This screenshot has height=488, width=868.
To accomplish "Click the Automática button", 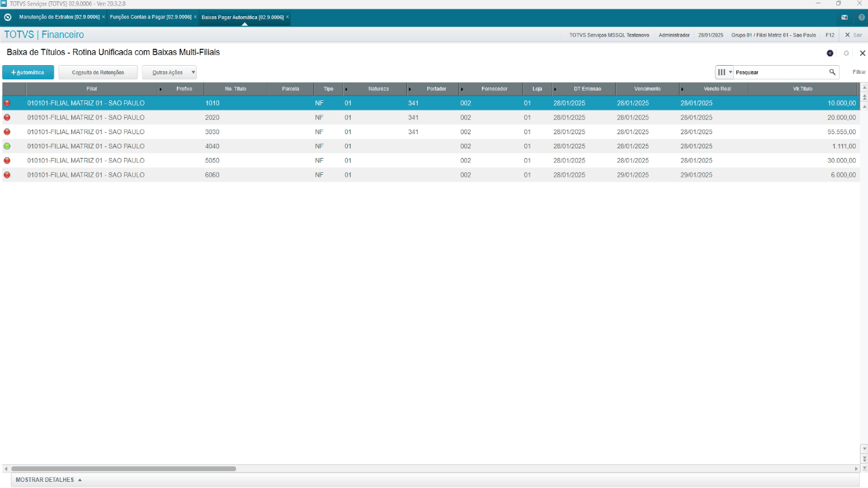I will point(28,72).
